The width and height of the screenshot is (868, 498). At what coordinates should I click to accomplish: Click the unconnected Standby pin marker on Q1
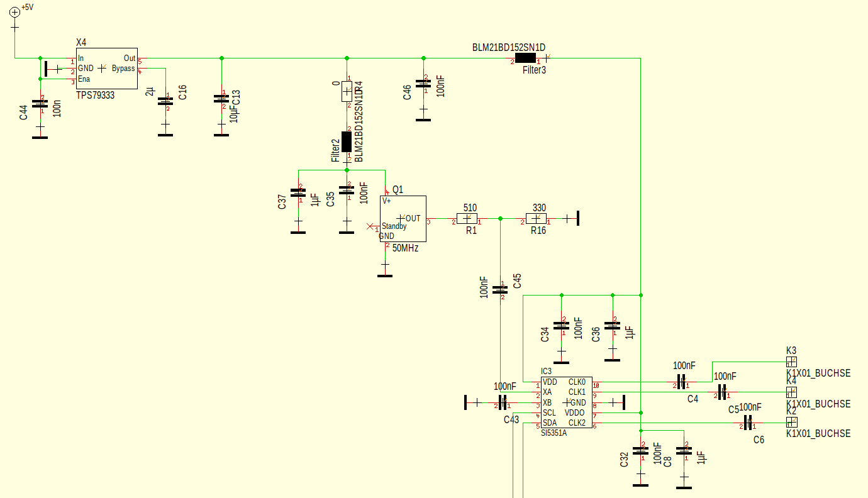click(x=369, y=226)
